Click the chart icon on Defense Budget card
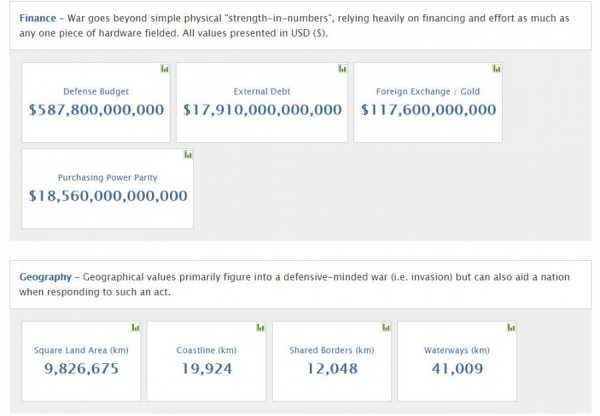This screenshot has width=600, height=416. 164,69
